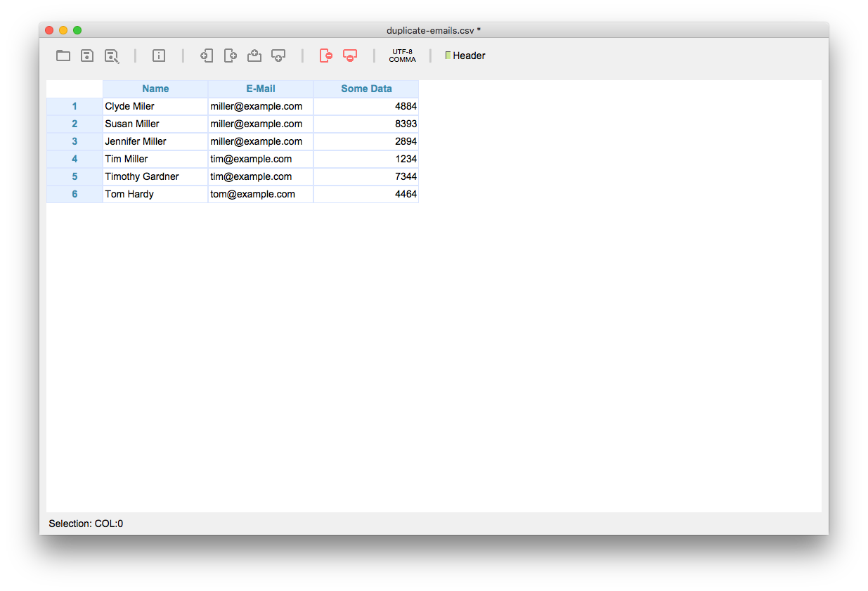868x591 pixels.
Task: Click the 'Selection: COL:0' status text
Action: [x=86, y=524]
